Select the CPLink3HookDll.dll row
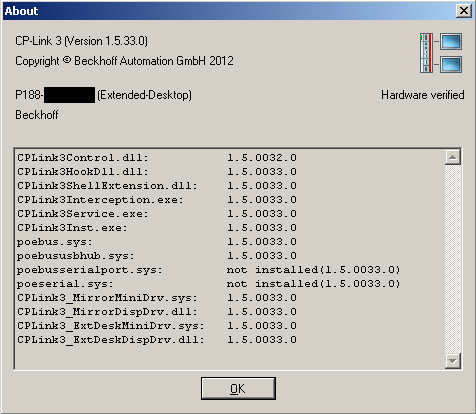The width and height of the screenshot is (476, 414). 157,171
